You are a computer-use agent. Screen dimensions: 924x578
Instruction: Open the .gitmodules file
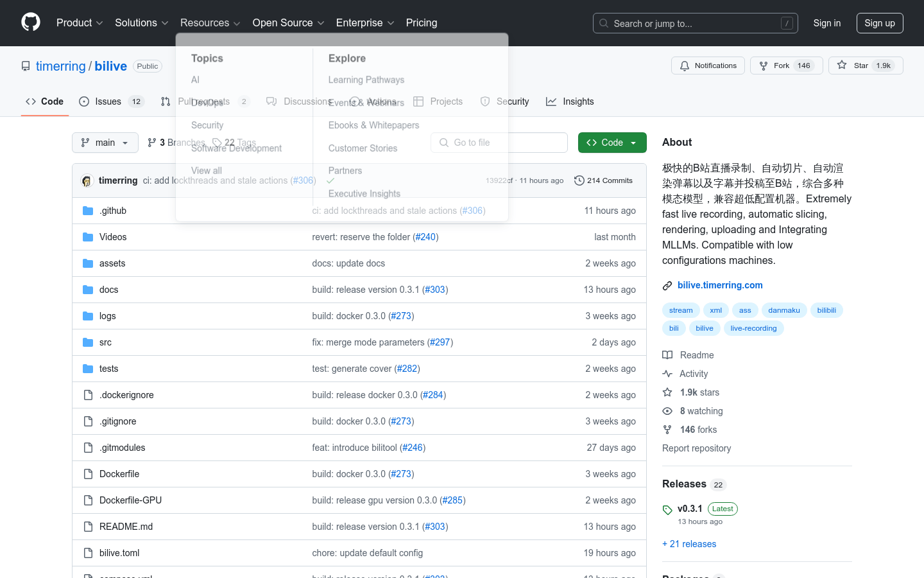pyautogui.click(x=123, y=448)
